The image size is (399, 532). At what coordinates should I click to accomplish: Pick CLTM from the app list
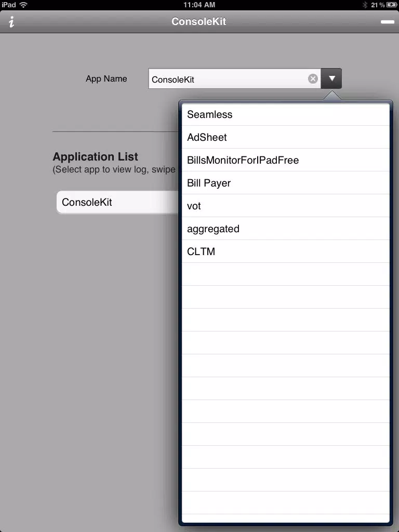[x=285, y=251]
